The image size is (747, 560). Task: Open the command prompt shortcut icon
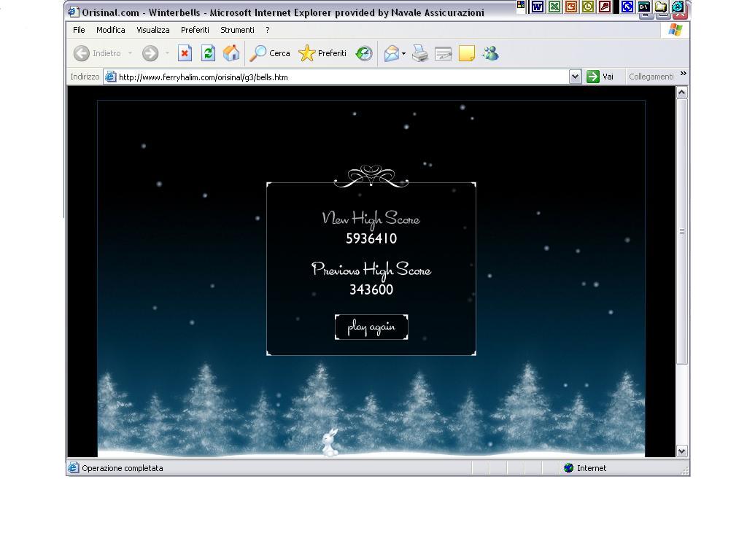[x=644, y=7]
